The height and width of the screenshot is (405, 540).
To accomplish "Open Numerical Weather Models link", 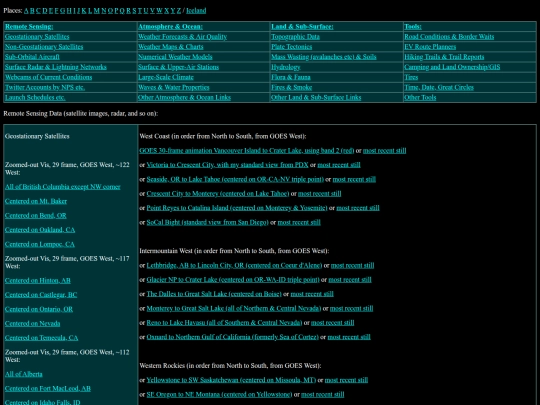I will pyautogui.click(x=175, y=57).
